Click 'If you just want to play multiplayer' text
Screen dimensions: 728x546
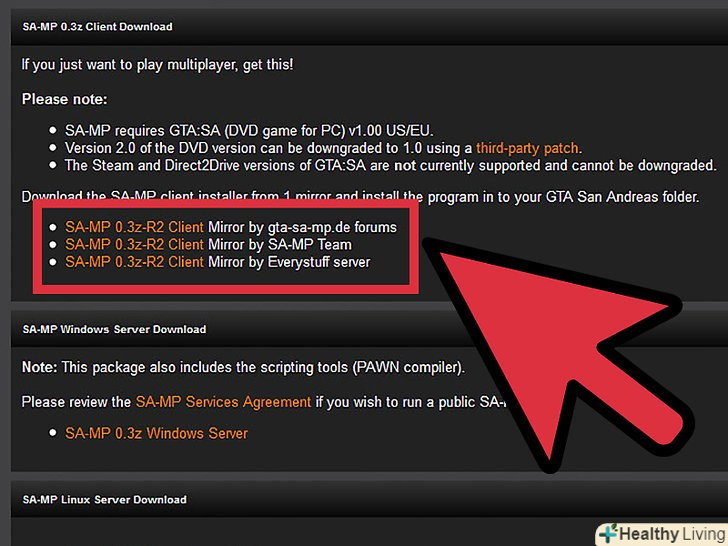(x=157, y=65)
